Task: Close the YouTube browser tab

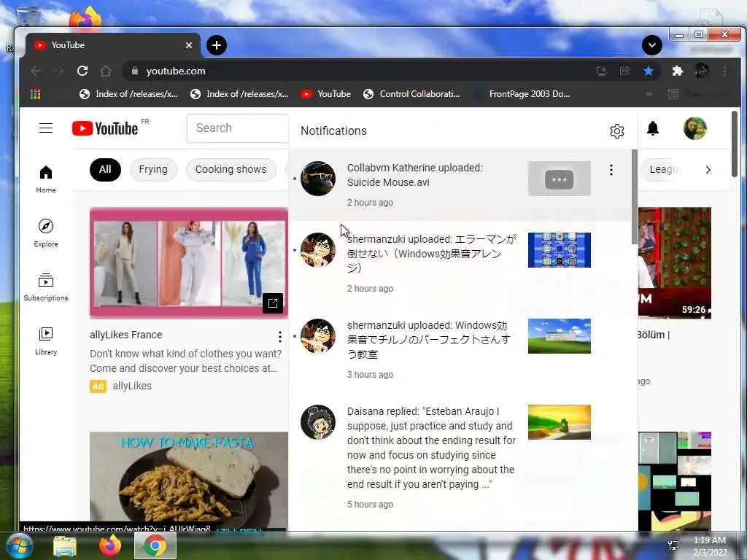Action: 189,45
